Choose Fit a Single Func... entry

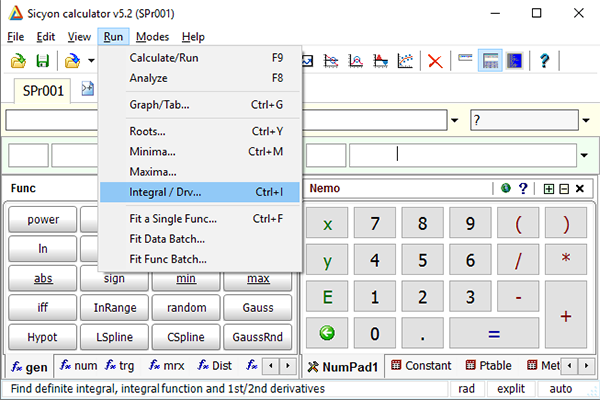click(x=200, y=219)
